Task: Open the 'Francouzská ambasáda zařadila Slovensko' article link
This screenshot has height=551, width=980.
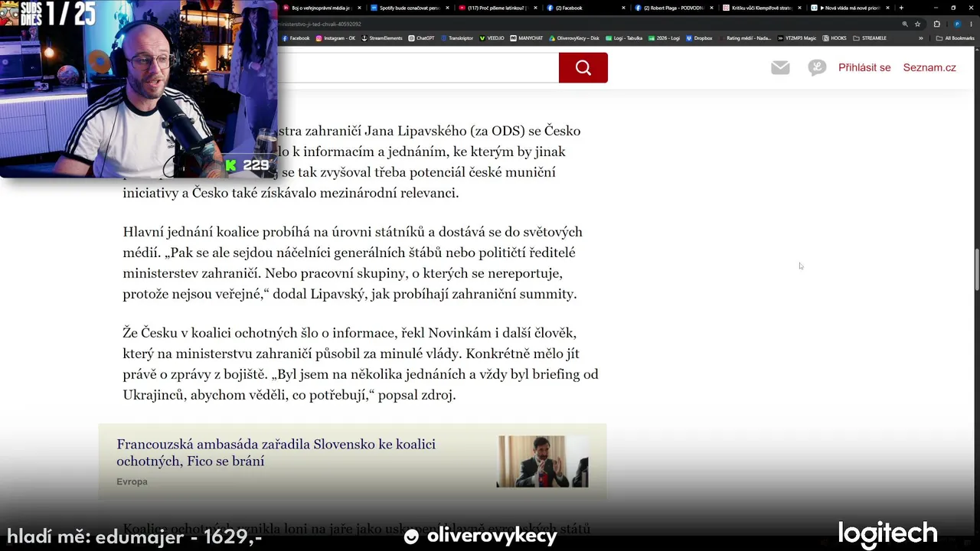Action: 276,452
